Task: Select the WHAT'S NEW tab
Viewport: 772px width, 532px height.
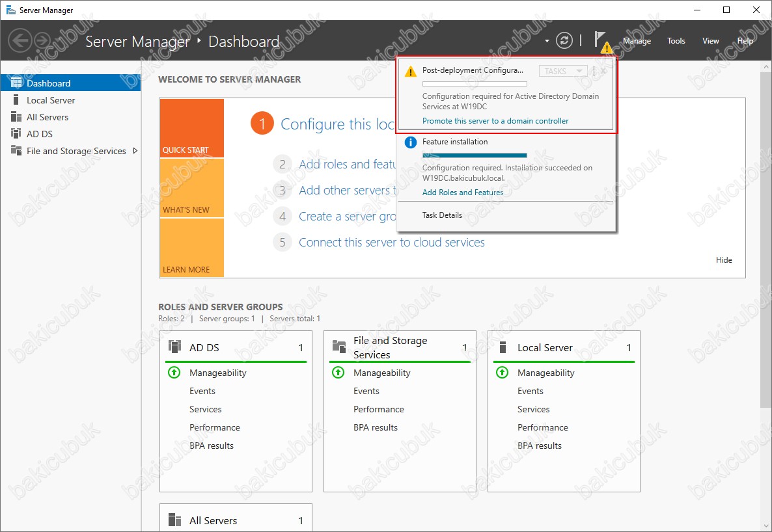Action: [x=192, y=188]
